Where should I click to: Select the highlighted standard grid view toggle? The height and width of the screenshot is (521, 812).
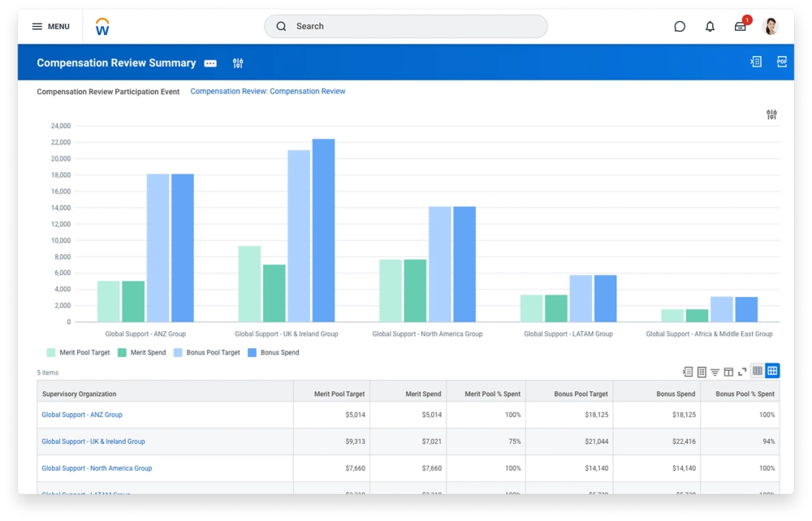pyautogui.click(x=772, y=371)
